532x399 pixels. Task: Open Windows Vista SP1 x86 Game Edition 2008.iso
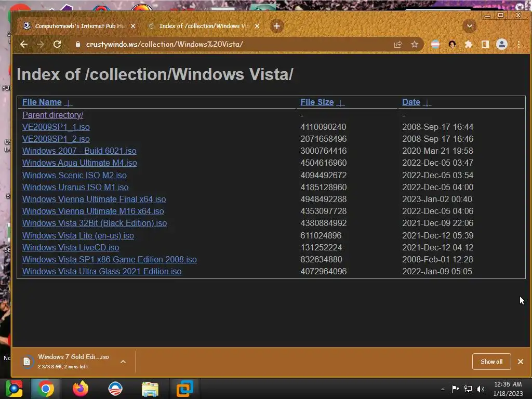[x=110, y=260]
